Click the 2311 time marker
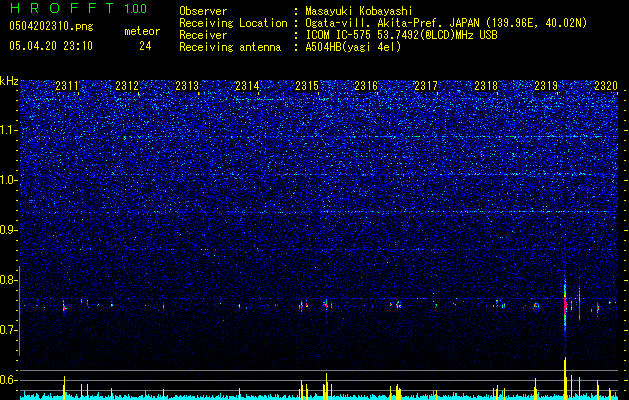Viewport: 629px width, 400px height. (67, 85)
